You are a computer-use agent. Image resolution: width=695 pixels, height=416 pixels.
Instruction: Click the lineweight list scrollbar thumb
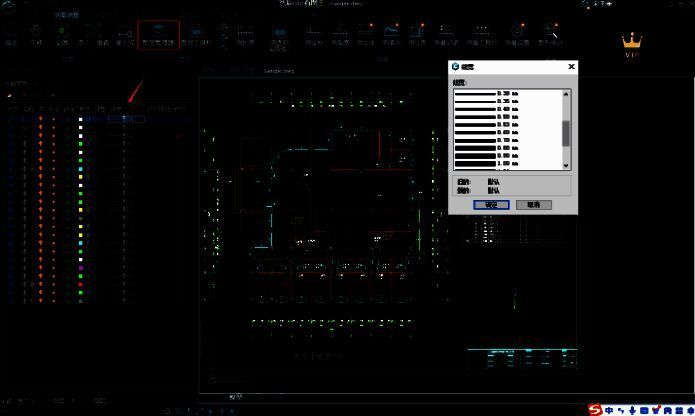566,133
